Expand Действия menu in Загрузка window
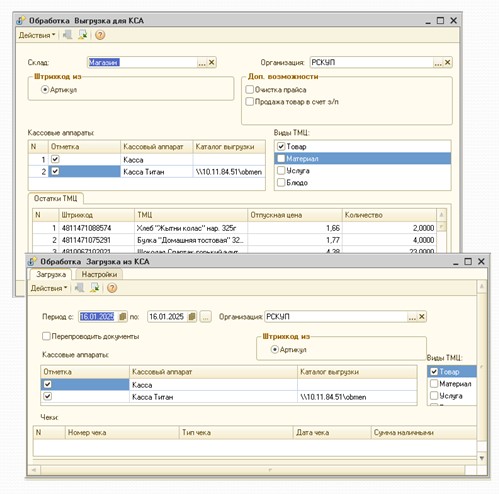Image resolution: width=499 pixels, height=494 pixels. point(49,288)
